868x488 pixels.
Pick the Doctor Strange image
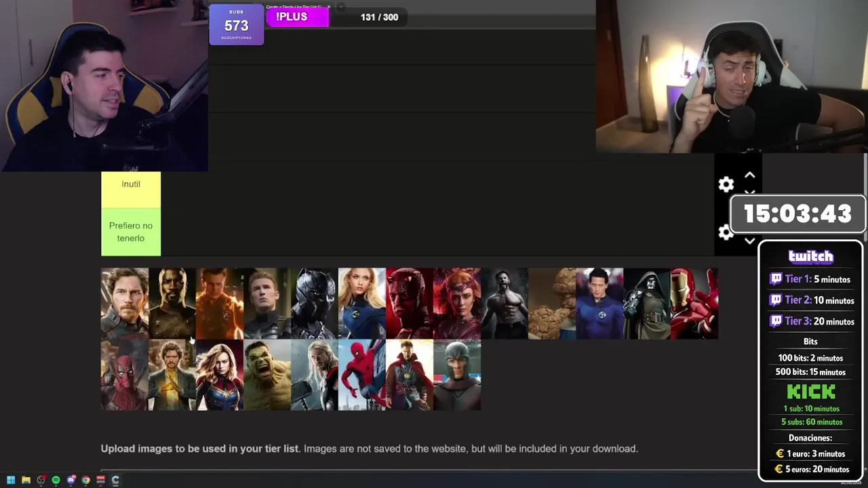410,375
